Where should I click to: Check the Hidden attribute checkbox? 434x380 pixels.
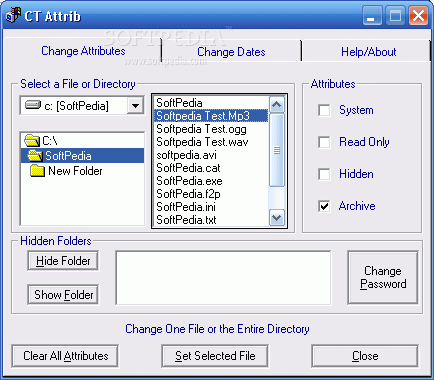[x=324, y=174]
